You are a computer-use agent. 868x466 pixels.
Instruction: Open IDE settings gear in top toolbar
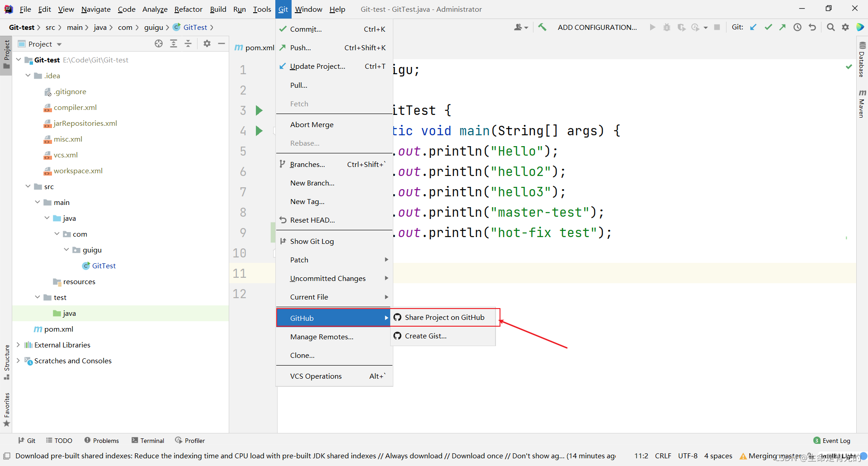(845, 27)
